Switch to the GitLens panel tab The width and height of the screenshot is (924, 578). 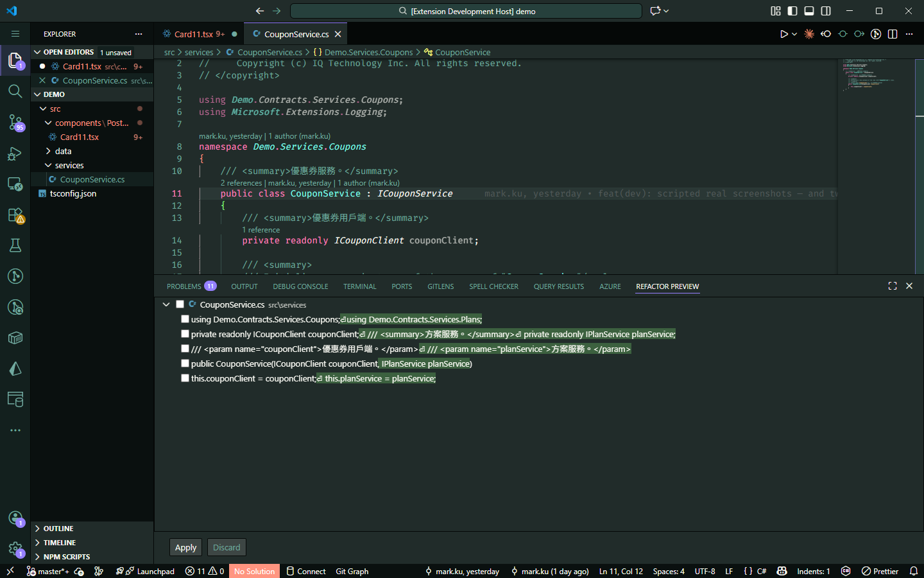[x=441, y=286]
